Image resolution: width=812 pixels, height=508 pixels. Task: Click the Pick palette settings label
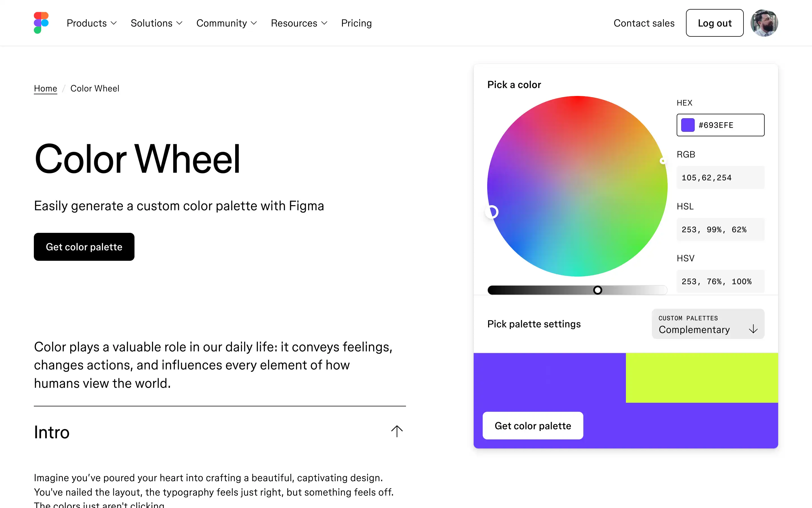point(534,324)
